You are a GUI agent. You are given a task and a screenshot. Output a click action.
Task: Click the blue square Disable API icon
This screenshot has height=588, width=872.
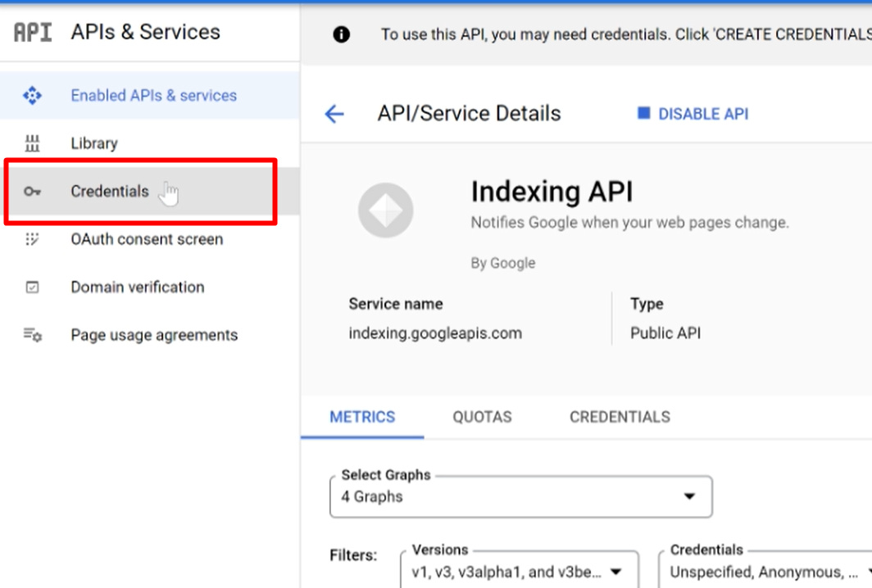[x=643, y=113]
